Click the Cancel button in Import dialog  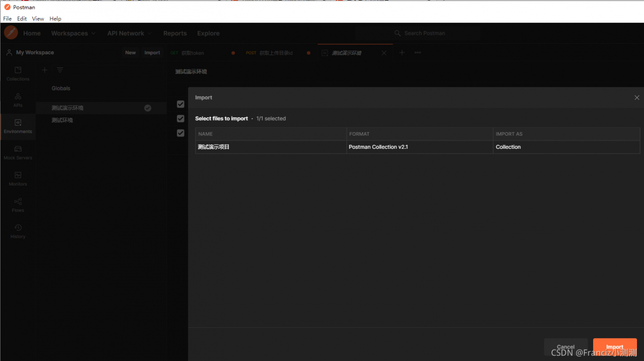pos(566,347)
